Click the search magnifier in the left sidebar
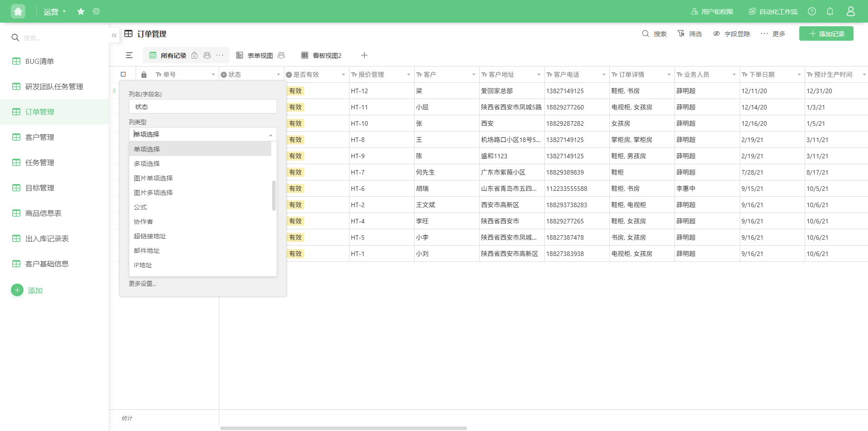This screenshot has height=431, width=868. pos(15,38)
